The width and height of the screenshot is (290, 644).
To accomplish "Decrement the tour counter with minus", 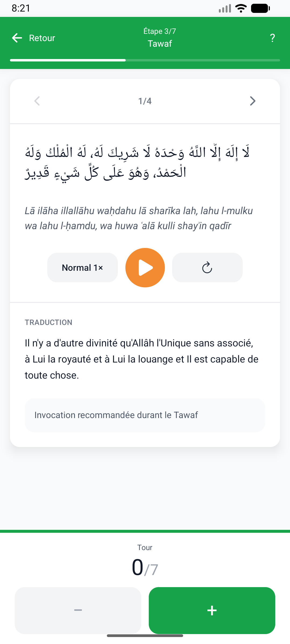I will [78, 610].
